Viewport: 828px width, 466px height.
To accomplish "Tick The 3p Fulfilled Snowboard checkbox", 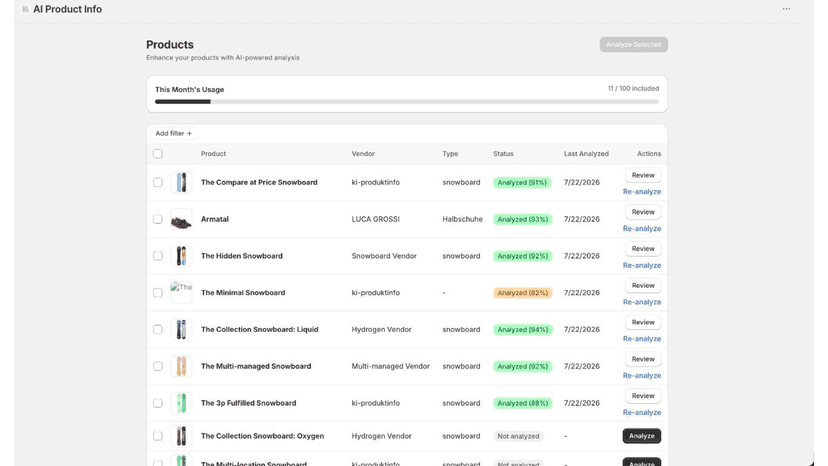I will point(158,403).
